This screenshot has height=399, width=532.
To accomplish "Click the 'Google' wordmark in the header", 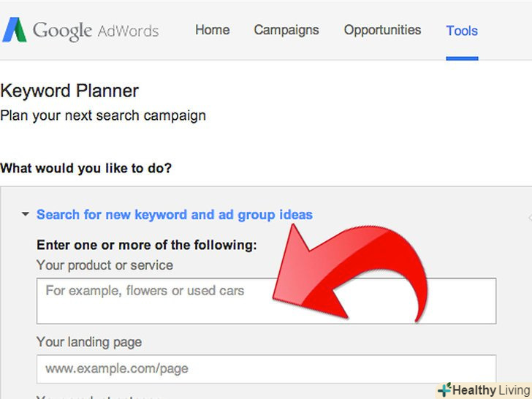I will point(62,31).
